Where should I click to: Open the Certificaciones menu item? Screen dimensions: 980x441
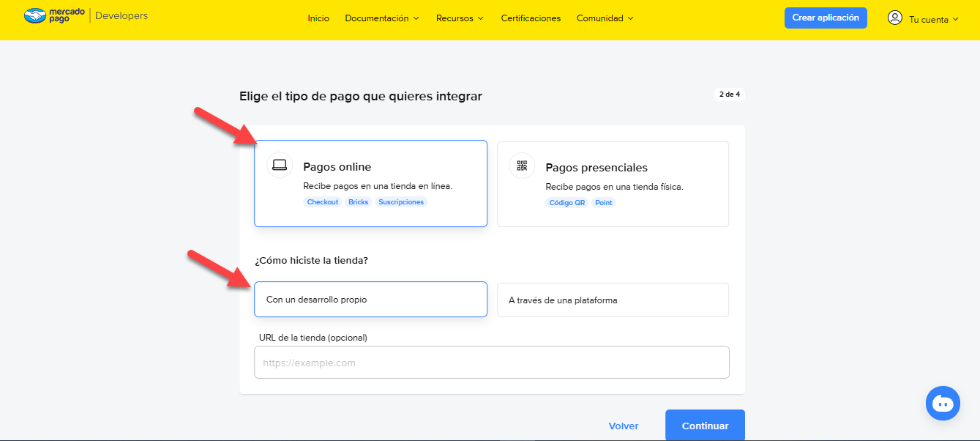click(531, 18)
